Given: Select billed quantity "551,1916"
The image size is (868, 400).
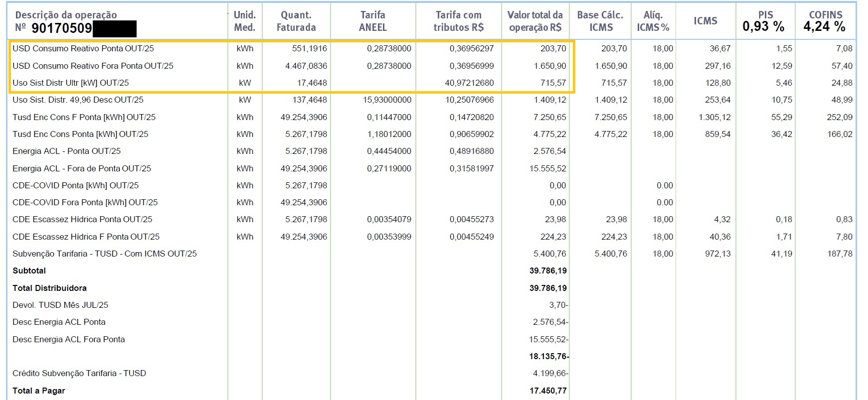Looking at the screenshot, I should pos(310,48).
